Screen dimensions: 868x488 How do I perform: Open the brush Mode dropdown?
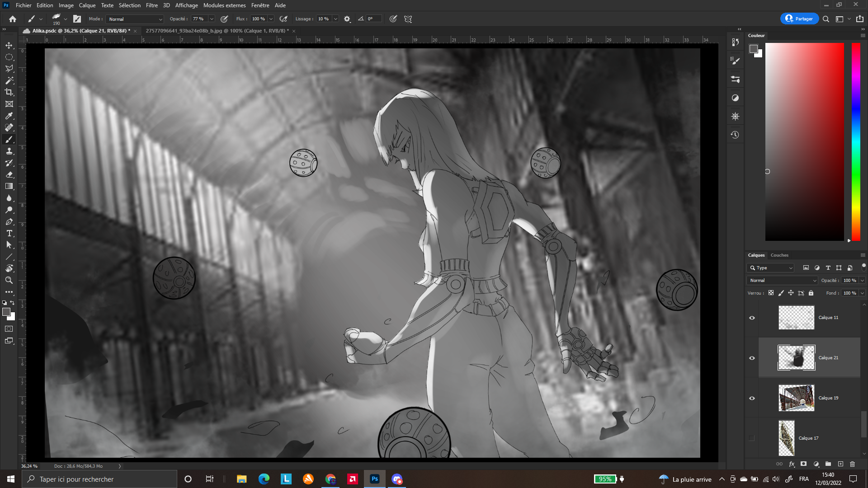point(135,19)
